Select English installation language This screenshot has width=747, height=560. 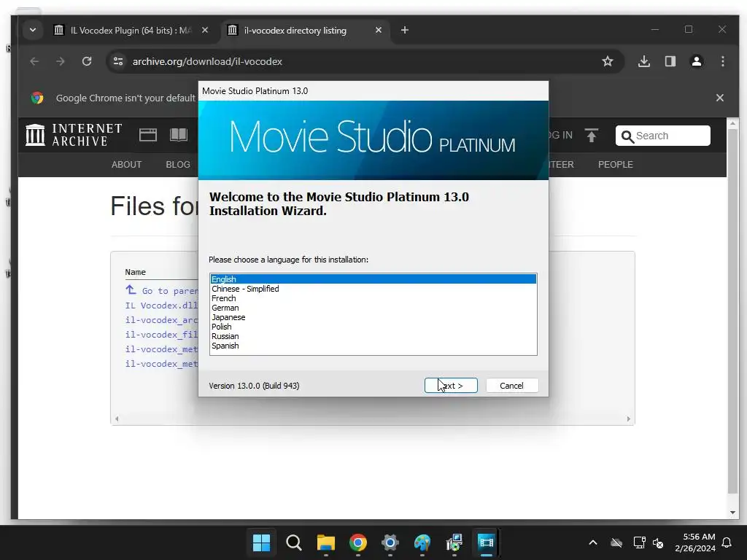pos(373,279)
